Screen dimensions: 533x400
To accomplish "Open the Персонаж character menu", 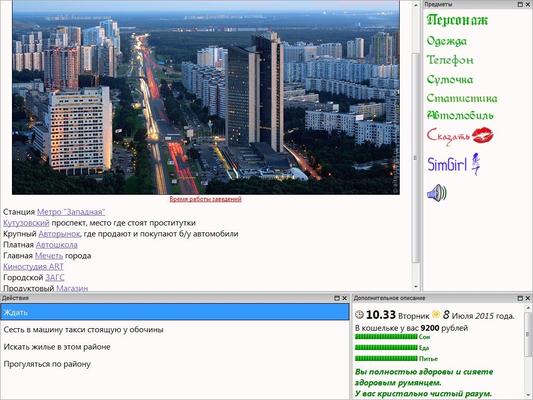I will pos(457,20).
